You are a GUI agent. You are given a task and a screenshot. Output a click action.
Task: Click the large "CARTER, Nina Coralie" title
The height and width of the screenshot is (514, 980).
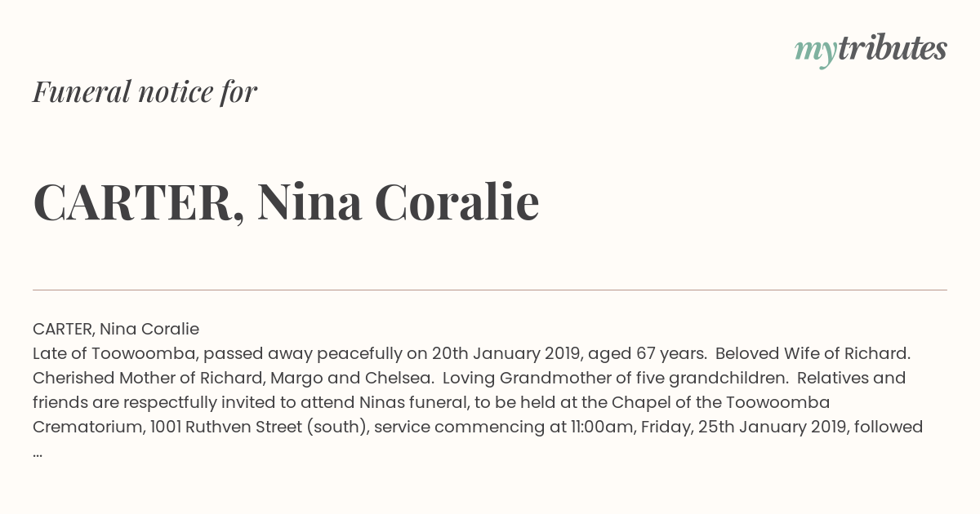click(286, 202)
